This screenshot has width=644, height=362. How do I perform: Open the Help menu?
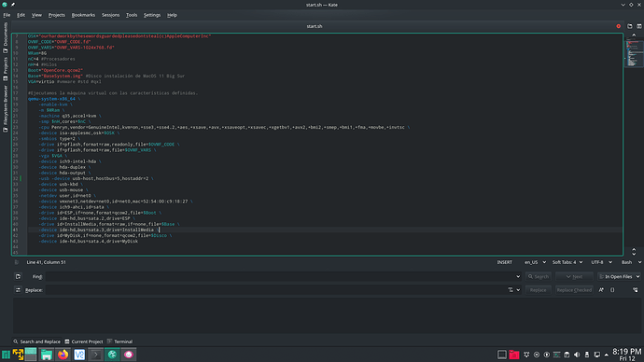point(172,15)
